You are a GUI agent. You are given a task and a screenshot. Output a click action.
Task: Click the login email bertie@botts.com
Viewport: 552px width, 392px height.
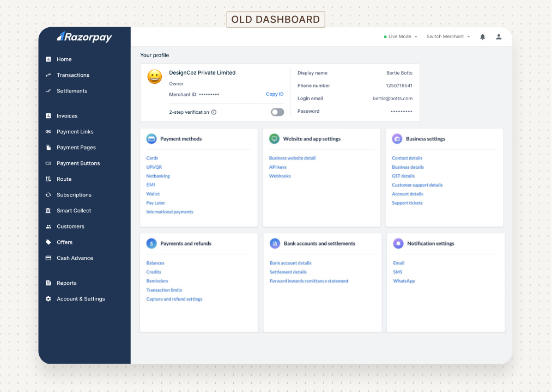tap(392, 99)
